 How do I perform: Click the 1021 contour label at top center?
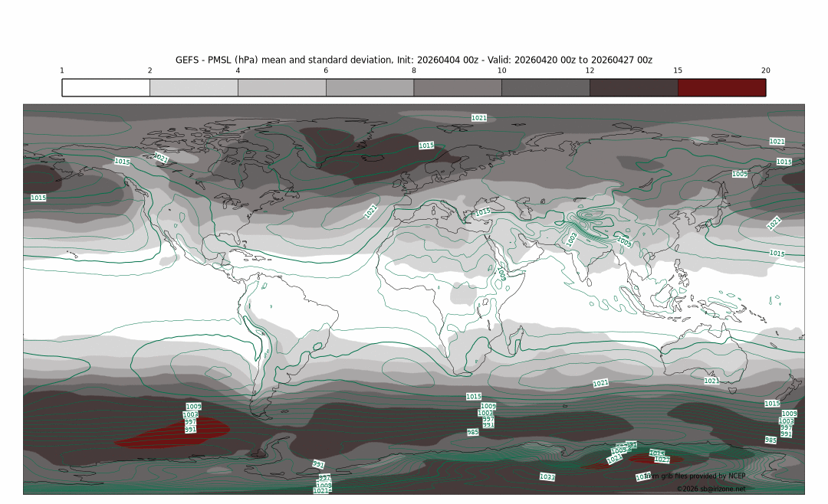click(479, 118)
